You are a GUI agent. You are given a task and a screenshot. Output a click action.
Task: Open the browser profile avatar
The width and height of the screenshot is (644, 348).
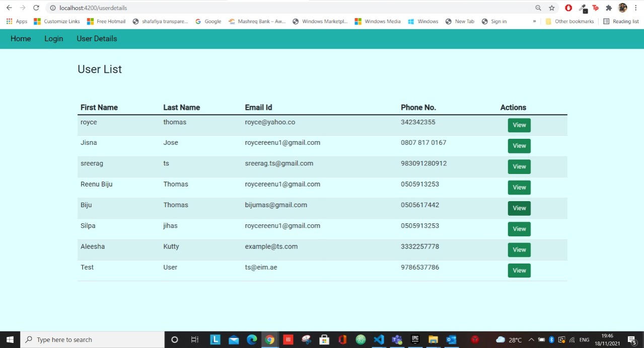click(622, 8)
